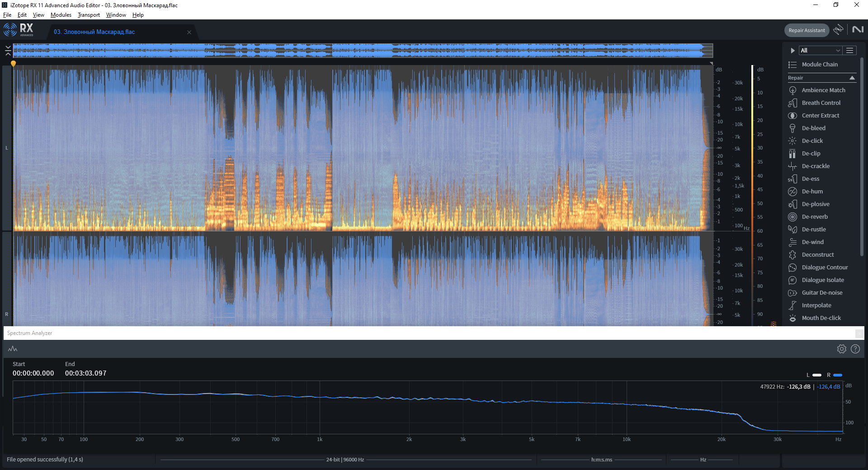Click the iZotope RX logo

coord(19,30)
